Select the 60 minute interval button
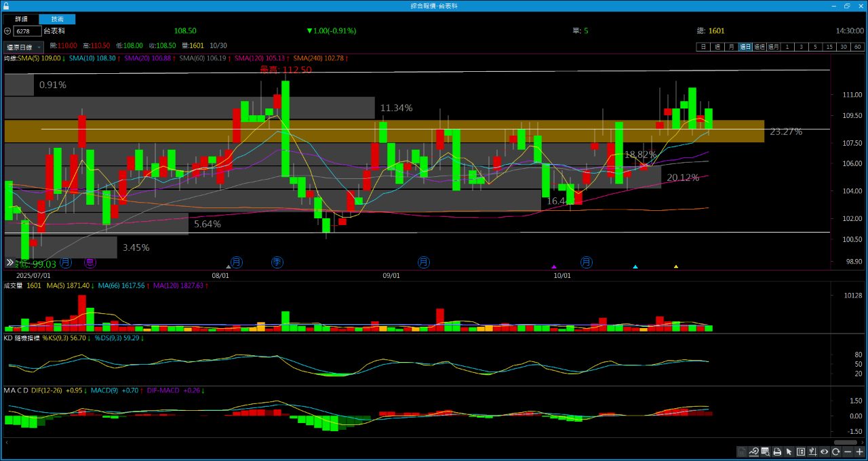Screen dimensions: 868x461 858,47
